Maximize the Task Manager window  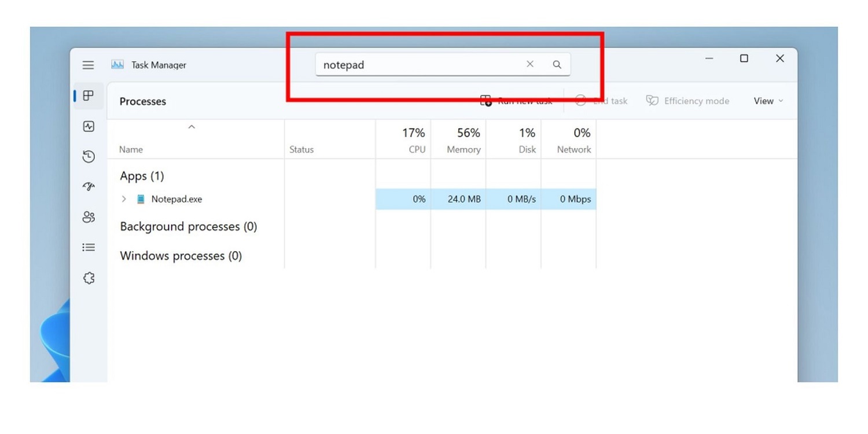tap(744, 58)
